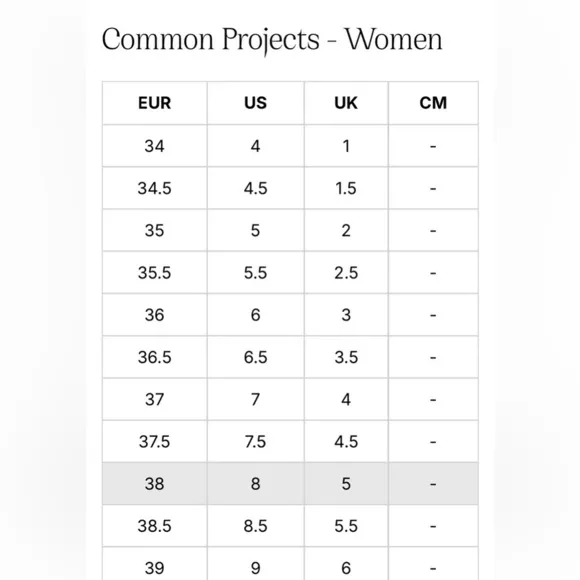Click UK size 5 in highlighted row
The image size is (580, 580).
click(x=346, y=483)
